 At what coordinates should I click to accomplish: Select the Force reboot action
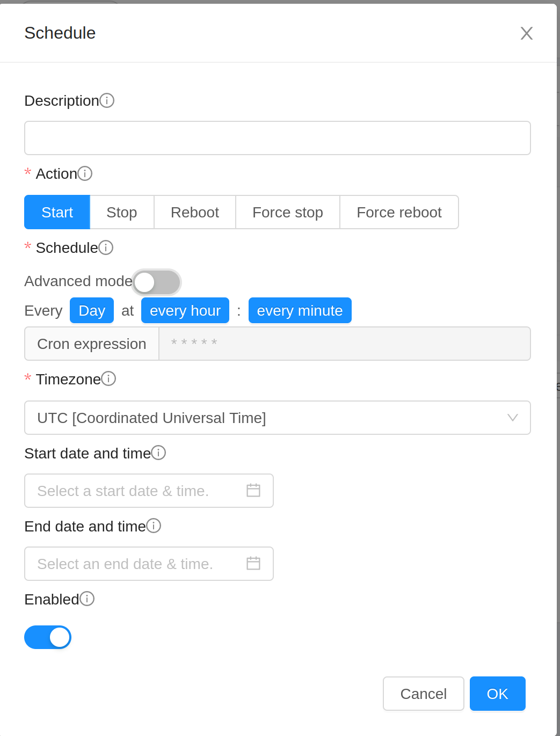[399, 212]
